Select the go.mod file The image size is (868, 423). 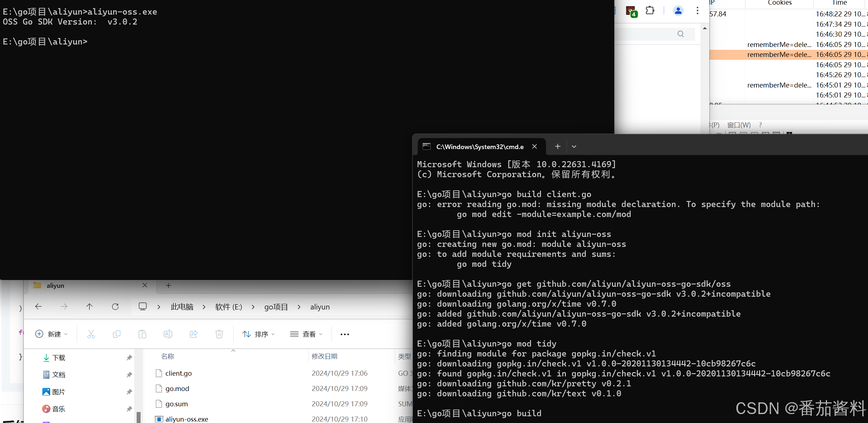(177, 388)
